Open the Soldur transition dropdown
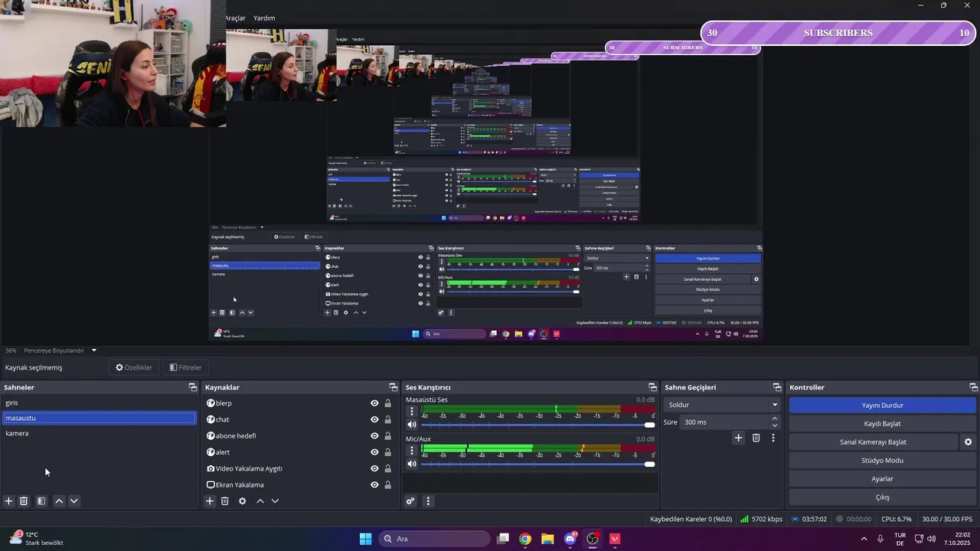Image resolution: width=980 pixels, height=551 pixels. click(722, 405)
